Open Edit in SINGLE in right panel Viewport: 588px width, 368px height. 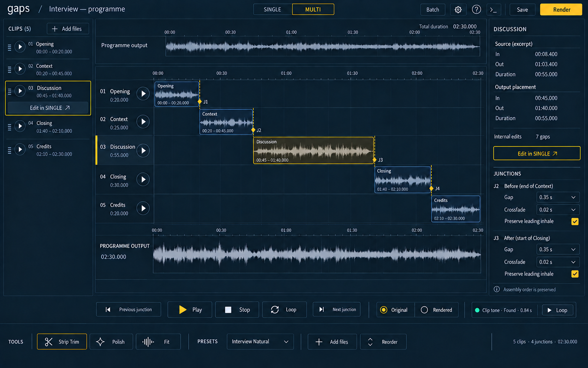tap(537, 154)
